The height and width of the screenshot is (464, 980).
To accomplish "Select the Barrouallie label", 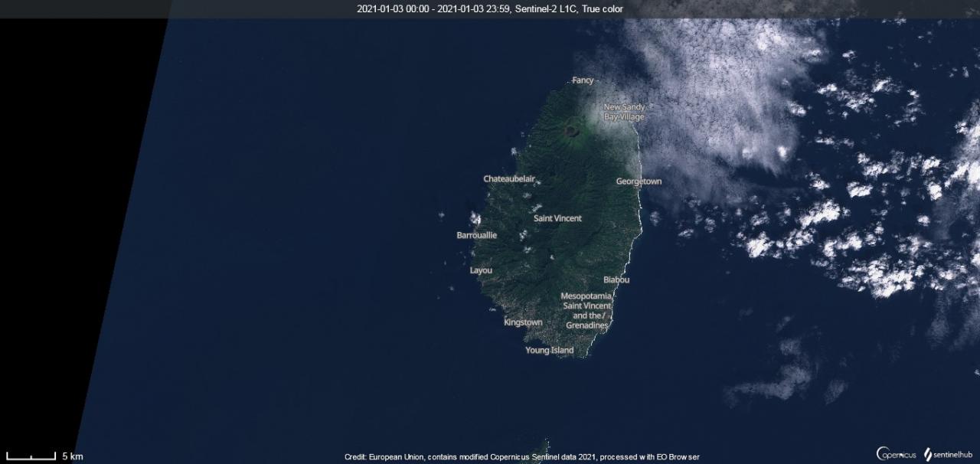I will [476, 235].
